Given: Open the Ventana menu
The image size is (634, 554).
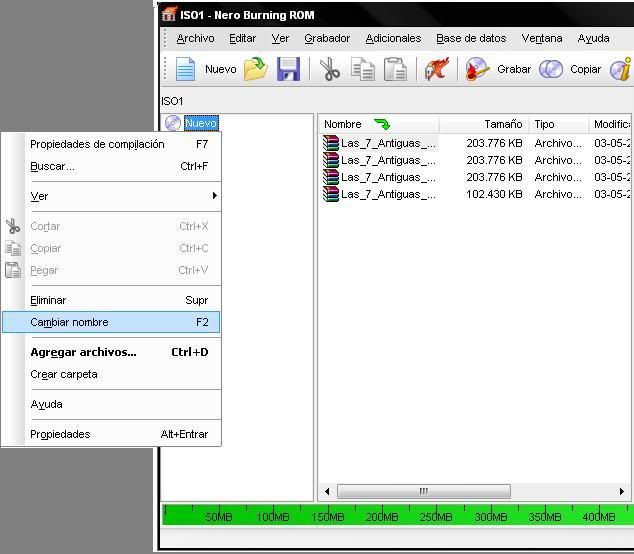Looking at the screenshot, I should [542, 38].
